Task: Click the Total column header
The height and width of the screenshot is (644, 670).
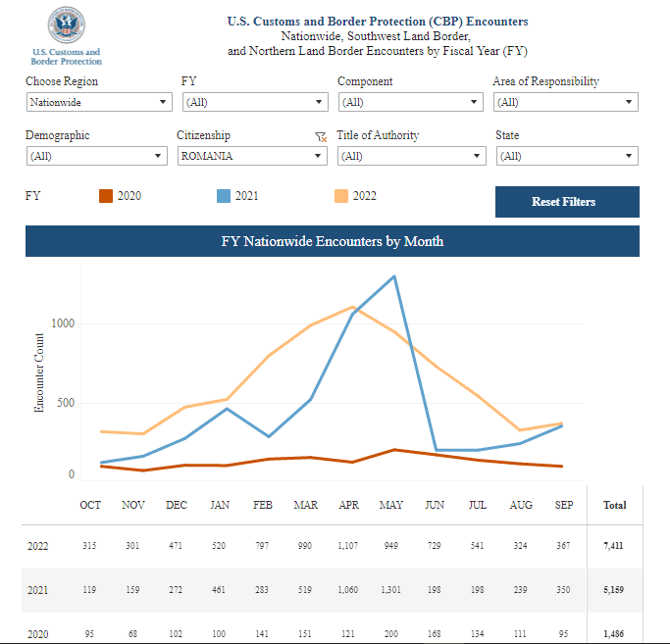Action: click(614, 505)
